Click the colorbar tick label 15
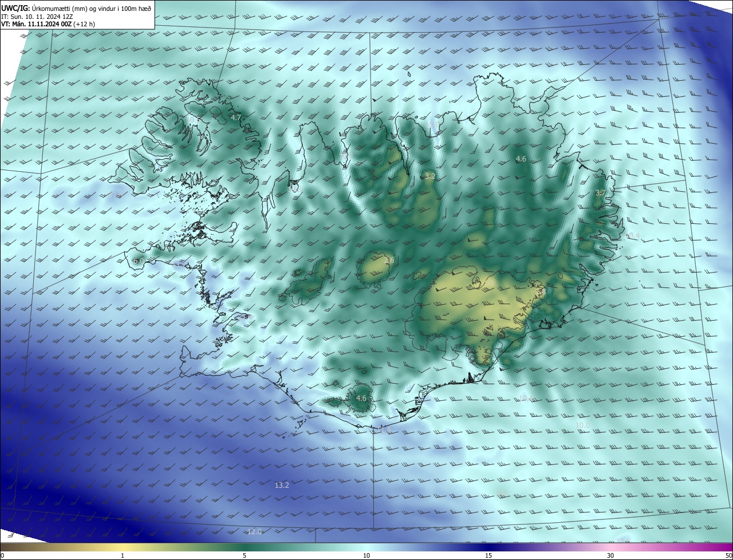Viewport: 733px width, 560px height. click(488, 555)
